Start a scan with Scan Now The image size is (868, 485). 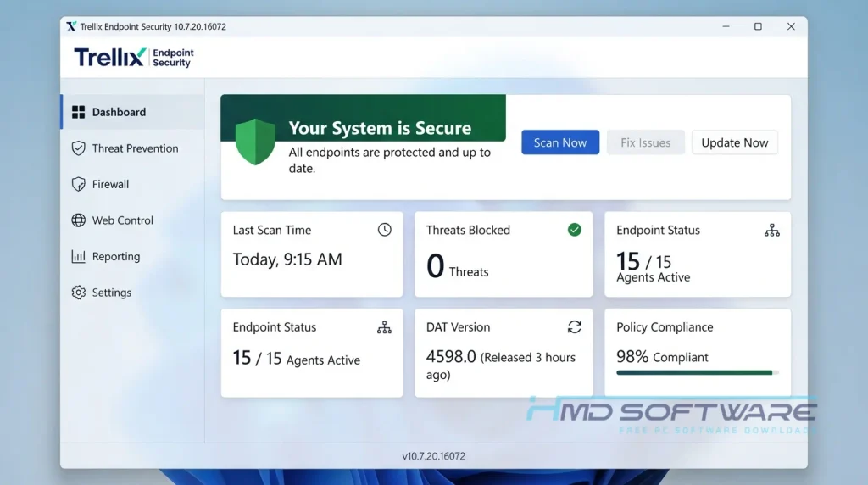pyautogui.click(x=560, y=142)
